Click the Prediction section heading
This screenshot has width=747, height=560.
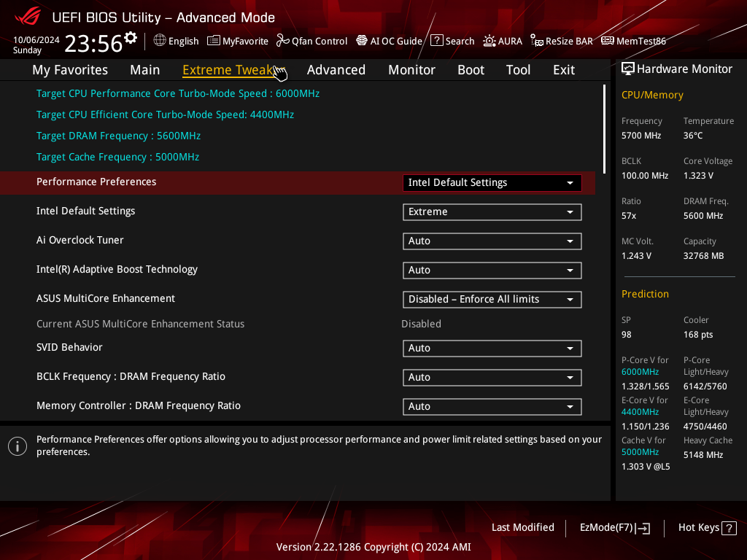point(645,294)
